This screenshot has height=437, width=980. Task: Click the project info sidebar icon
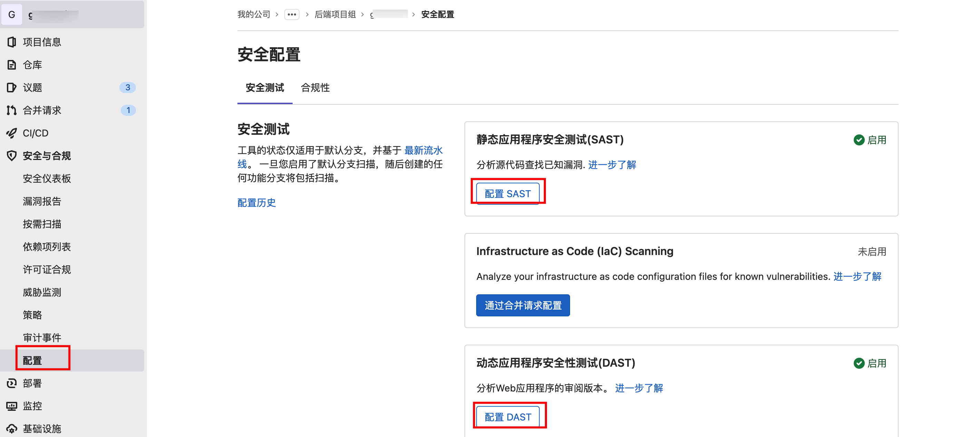(x=11, y=42)
